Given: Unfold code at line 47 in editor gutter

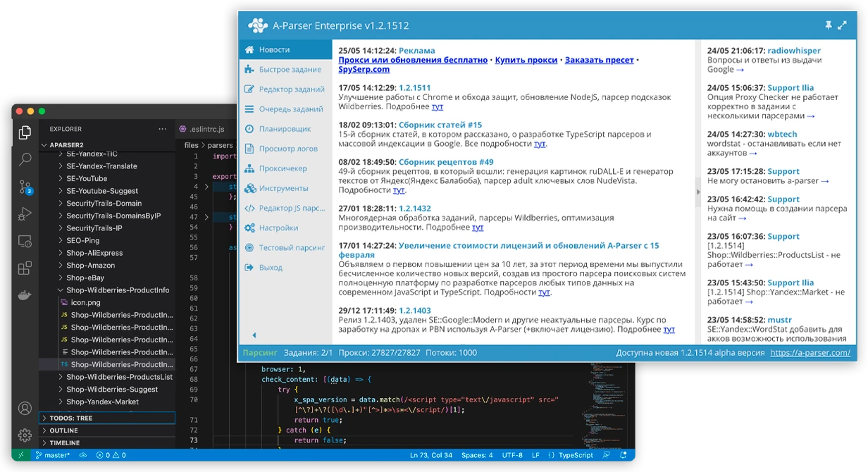Looking at the screenshot, I should [206, 218].
